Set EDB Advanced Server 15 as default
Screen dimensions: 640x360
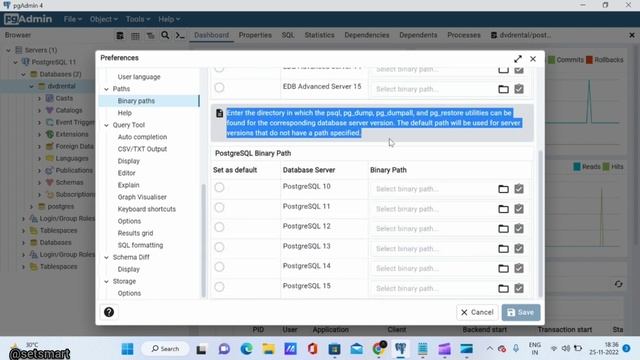219,87
